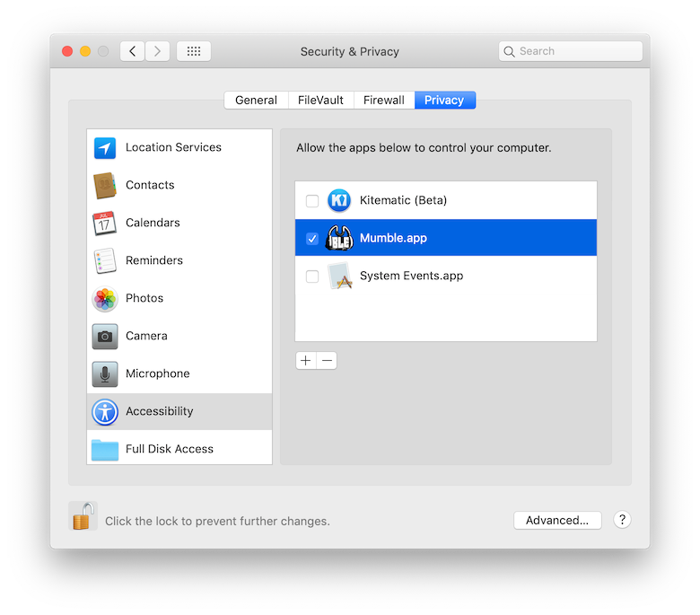Screen dimensions: 700x615
Task: Minimize window with yellow button
Action: [x=85, y=51]
